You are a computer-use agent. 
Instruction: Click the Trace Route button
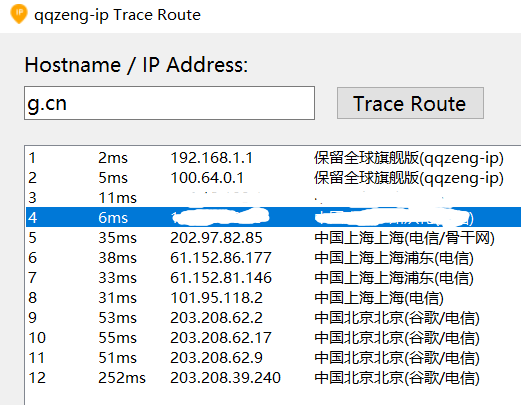[x=410, y=103]
